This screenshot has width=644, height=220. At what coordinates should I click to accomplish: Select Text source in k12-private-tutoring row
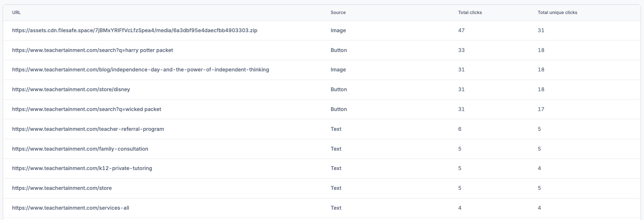pyautogui.click(x=336, y=168)
